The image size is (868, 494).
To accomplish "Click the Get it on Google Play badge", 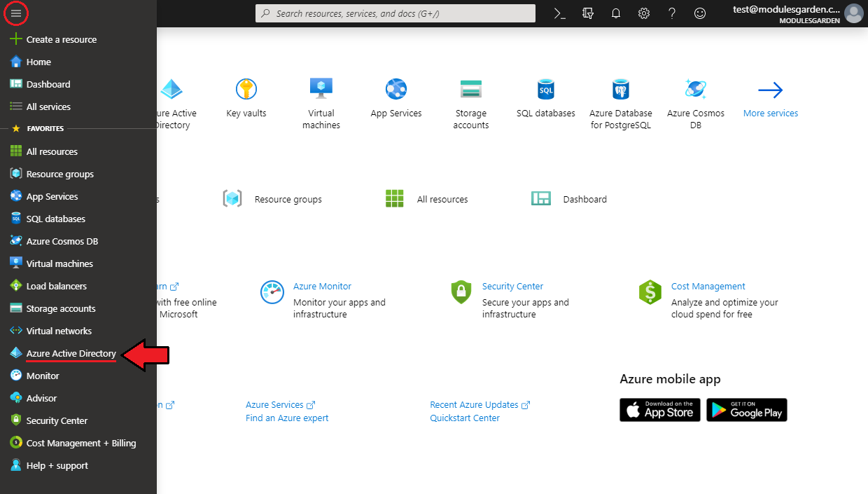I will 747,410.
